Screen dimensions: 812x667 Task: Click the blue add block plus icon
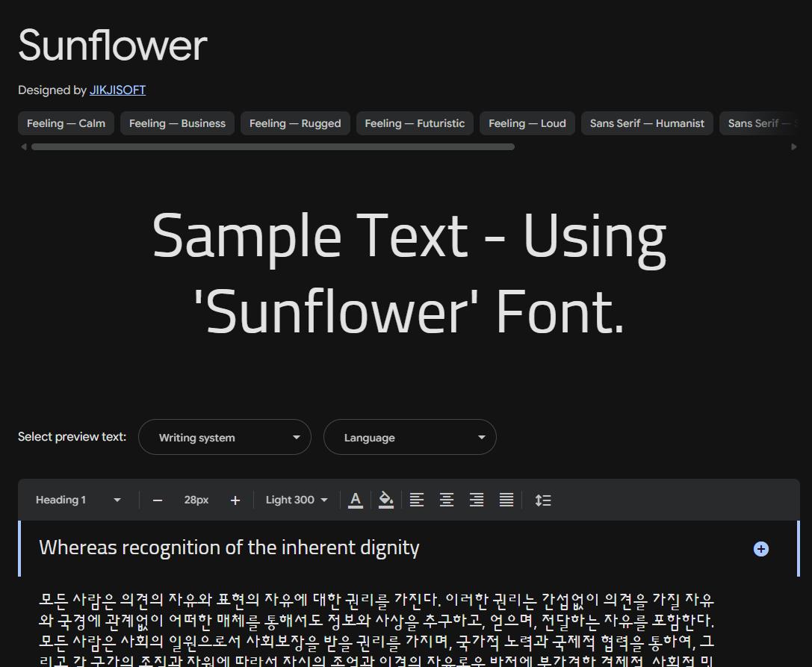(760, 549)
